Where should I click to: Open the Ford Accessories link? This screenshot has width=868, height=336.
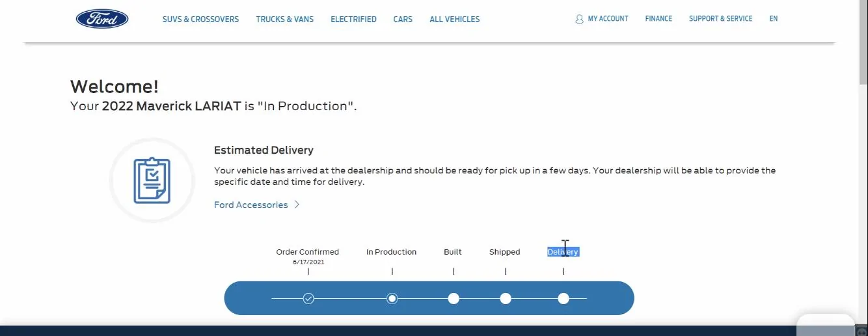pos(251,204)
